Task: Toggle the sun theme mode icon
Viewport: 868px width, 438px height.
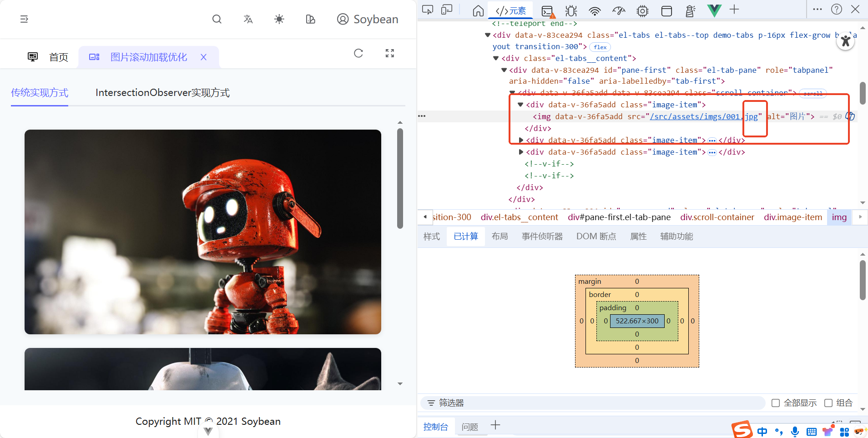Action: tap(279, 19)
